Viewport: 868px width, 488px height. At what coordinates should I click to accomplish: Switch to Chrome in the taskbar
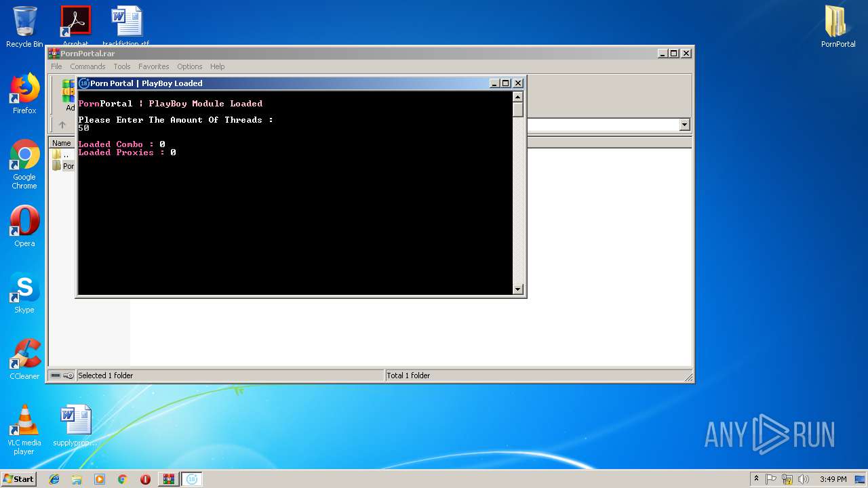[x=122, y=479]
